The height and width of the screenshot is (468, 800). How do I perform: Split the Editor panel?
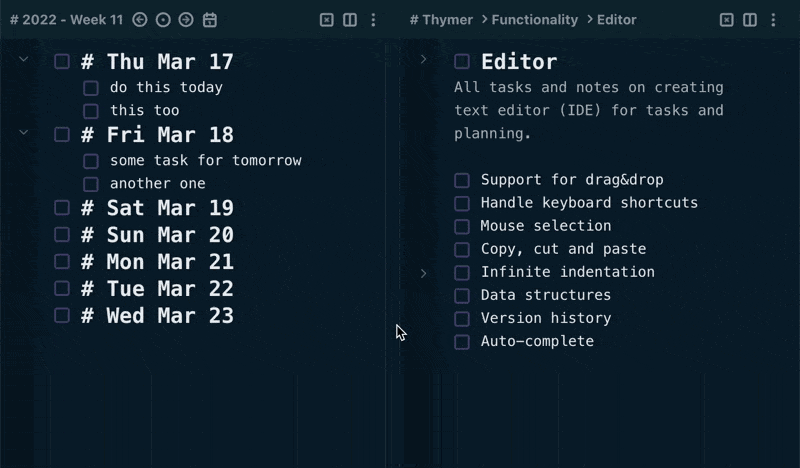[x=750, y=20]
